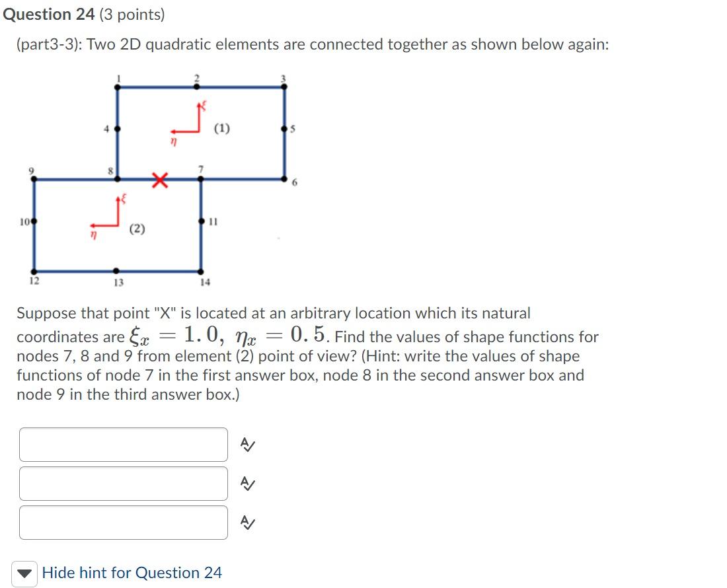Click the element (2) label in figure
Screen dimensions: 727x588
point(137,229)
